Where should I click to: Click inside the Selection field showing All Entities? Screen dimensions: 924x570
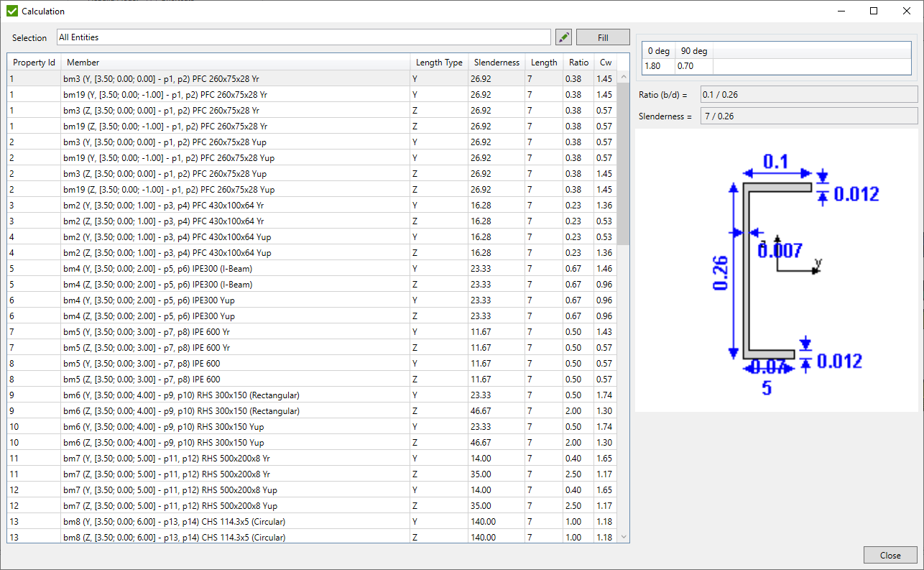[287, 37]
